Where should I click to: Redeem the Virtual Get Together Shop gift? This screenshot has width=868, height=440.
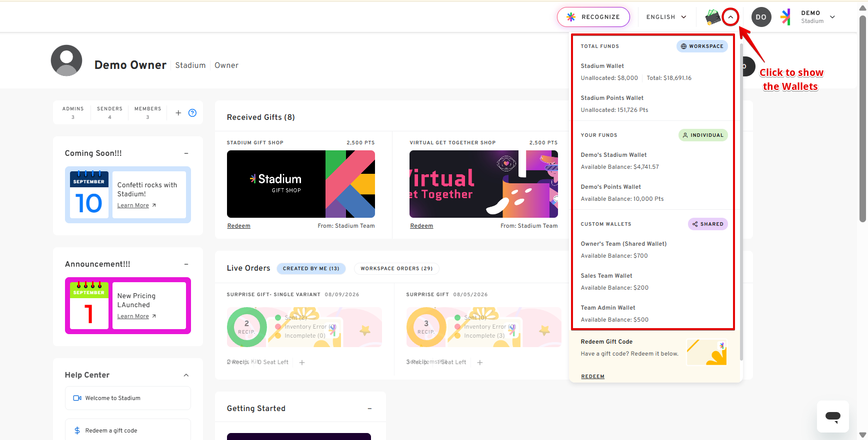coord(421,226)
